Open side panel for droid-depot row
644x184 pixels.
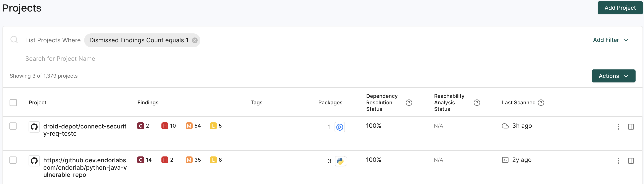pos(631,127)
